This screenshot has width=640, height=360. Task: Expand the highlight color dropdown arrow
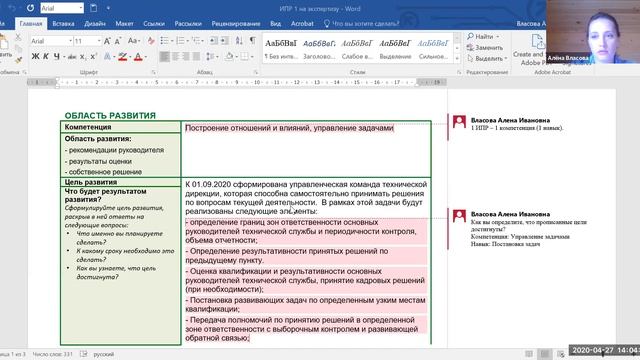pyautogui.click(x=130, y=57)
